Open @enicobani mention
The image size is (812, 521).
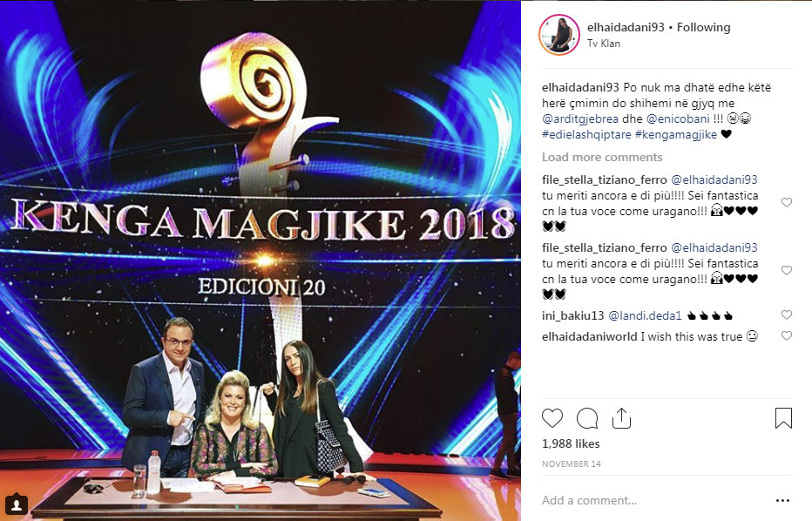click(678, 118)
